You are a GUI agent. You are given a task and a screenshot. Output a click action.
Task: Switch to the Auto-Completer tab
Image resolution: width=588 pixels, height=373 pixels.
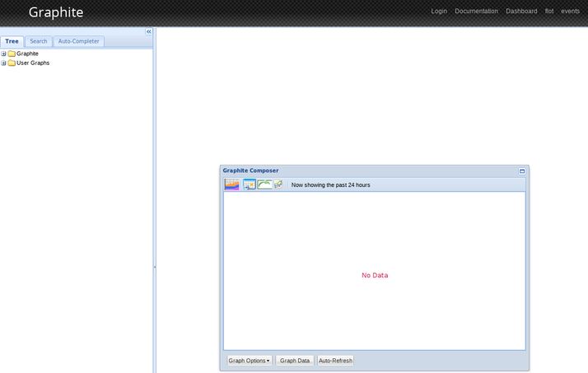point(78,41)
